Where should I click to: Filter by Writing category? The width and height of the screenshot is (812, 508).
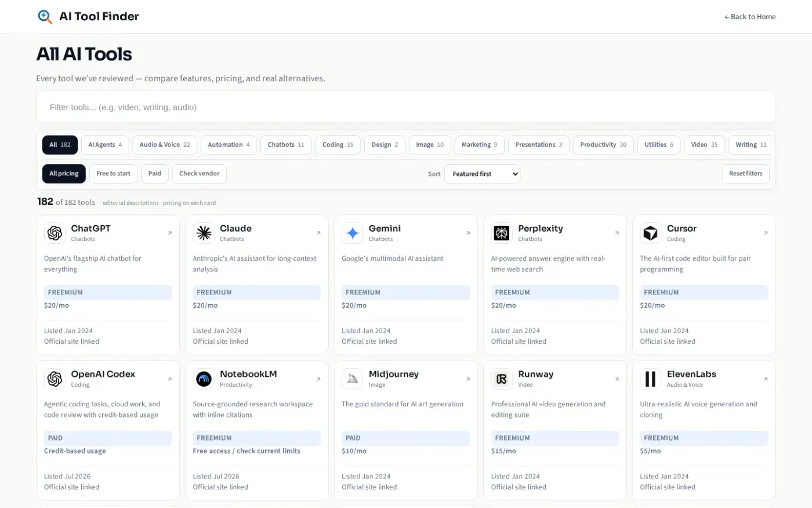click(751, 145)
